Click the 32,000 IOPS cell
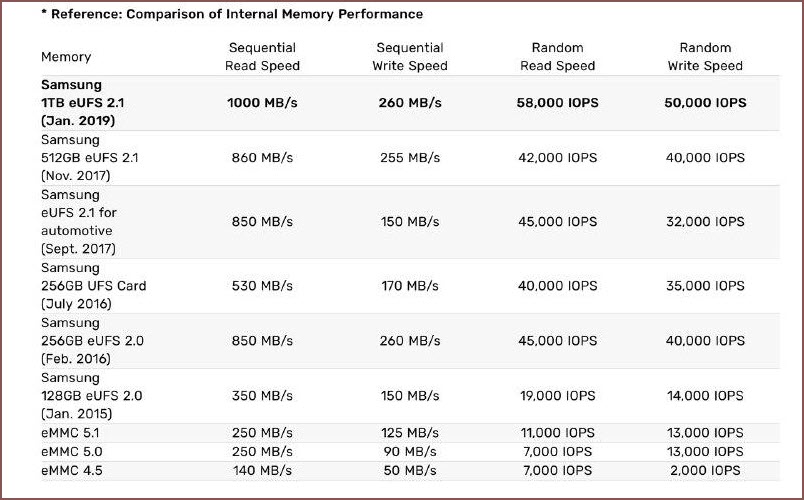 705,222
